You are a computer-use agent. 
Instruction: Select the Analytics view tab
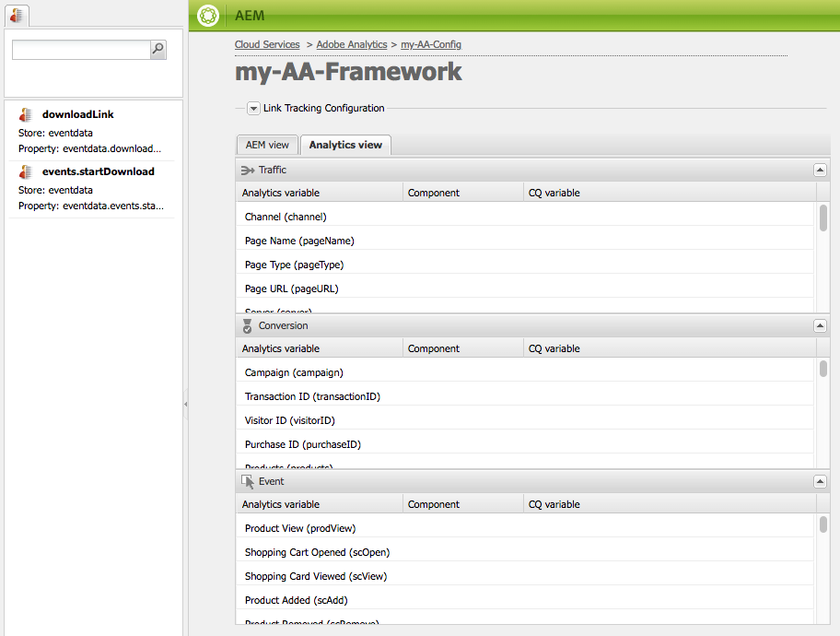click(x=345, y=145)
